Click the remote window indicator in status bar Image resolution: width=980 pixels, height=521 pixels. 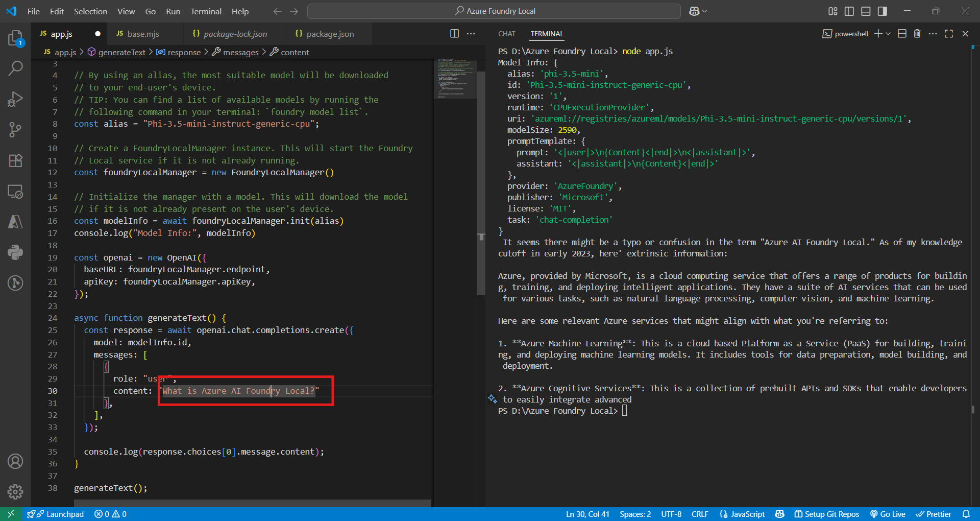[x=11, y=514]
